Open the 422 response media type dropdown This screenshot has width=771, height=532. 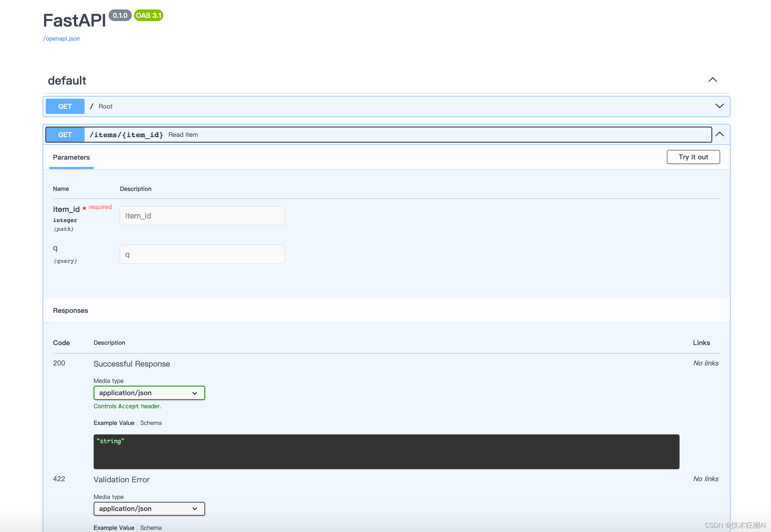(149, 509)
